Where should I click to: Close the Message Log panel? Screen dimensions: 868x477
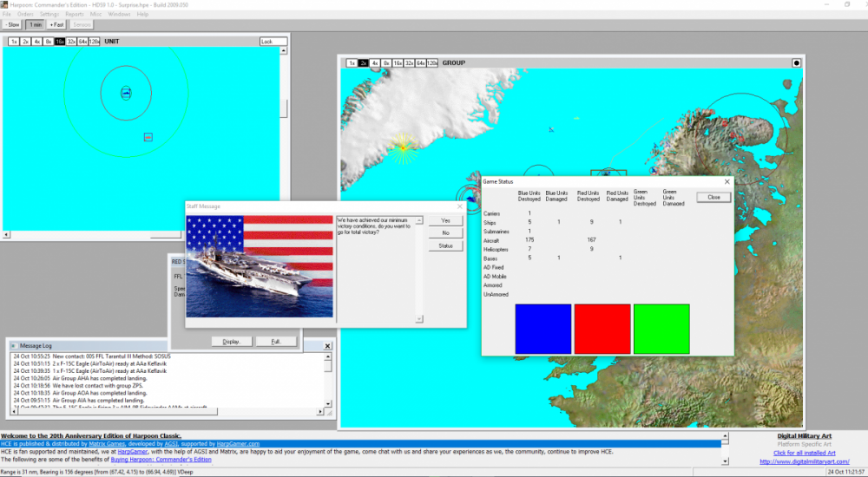tap(327, 345)
